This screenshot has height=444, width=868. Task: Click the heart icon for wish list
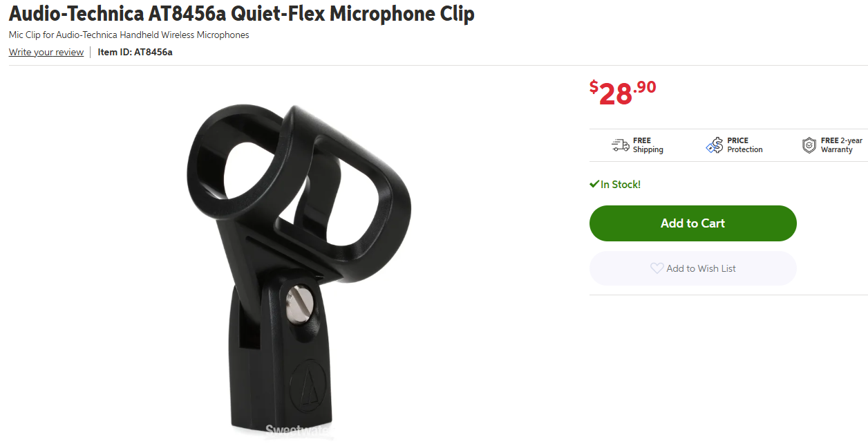coord(657,268)
